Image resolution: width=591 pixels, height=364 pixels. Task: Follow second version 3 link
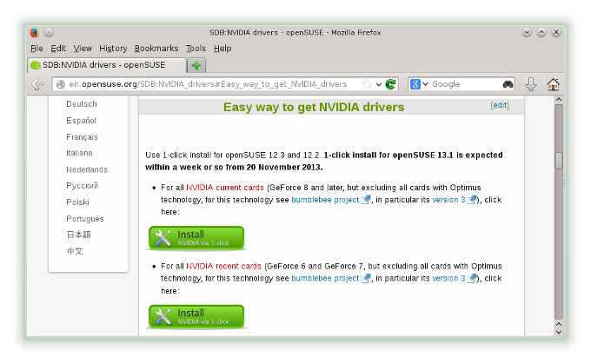tap(448, 279)
